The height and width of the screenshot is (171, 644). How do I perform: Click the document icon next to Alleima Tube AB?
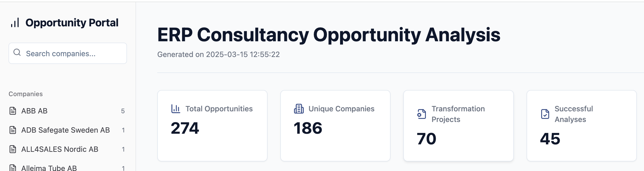click(x=12, y=167)
